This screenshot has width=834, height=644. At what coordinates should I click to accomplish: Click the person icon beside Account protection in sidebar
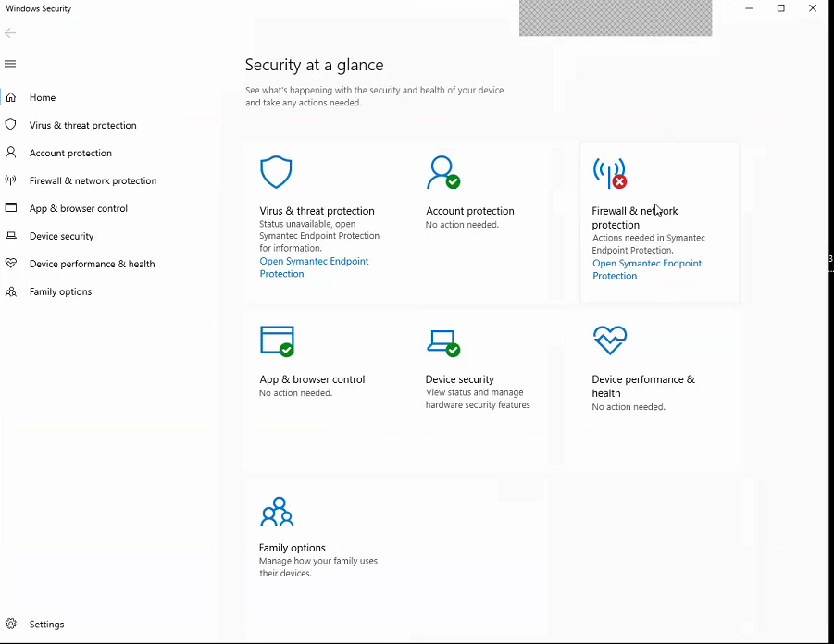[x=10, y=153]
